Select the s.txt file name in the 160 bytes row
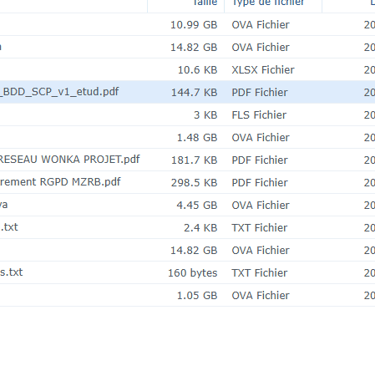375x366 pixels. click(11, 272)
